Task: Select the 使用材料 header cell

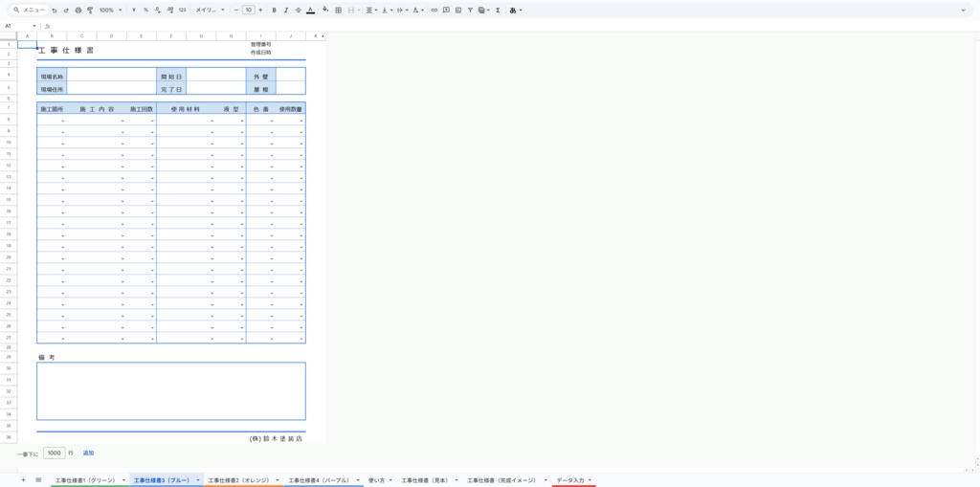Action: (187, 109)
